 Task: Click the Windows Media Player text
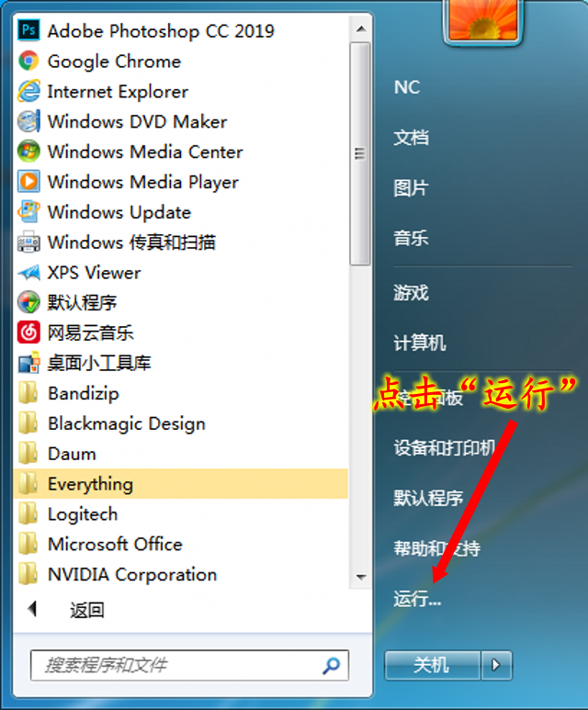click(x=143, y=183)
